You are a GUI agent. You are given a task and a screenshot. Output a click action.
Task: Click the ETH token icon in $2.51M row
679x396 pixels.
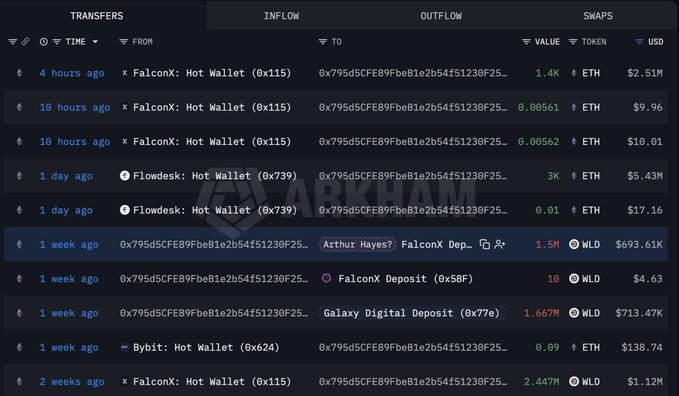coord(574,73)
